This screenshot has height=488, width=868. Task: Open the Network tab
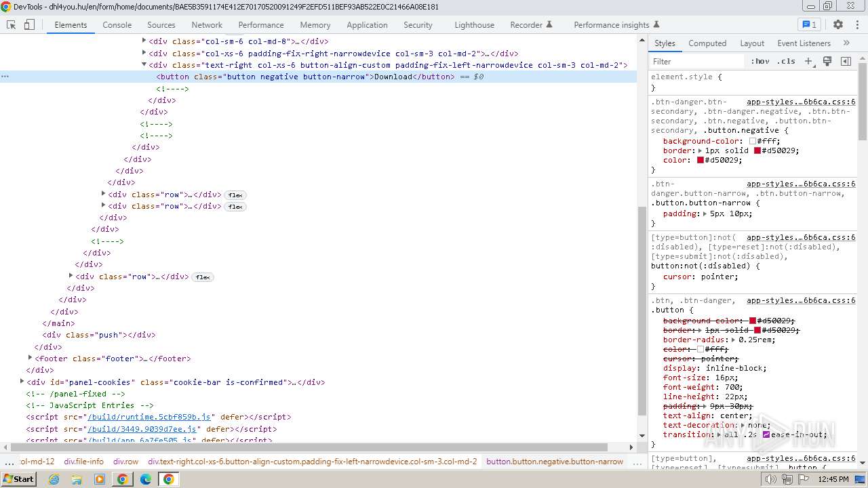pos(207,24)
